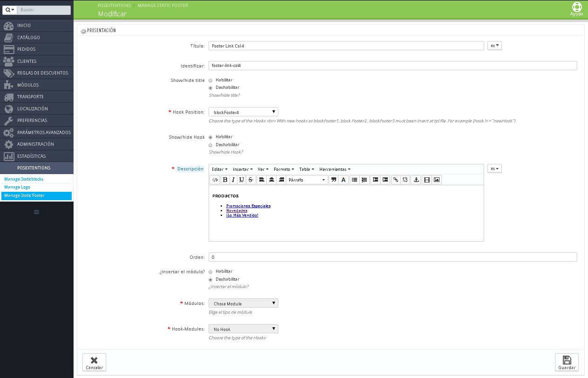Image resolution: width=588 pixels, height=378 pixels.
Task: Click Promociones Especiales link in editor
Action: point(248,206)
